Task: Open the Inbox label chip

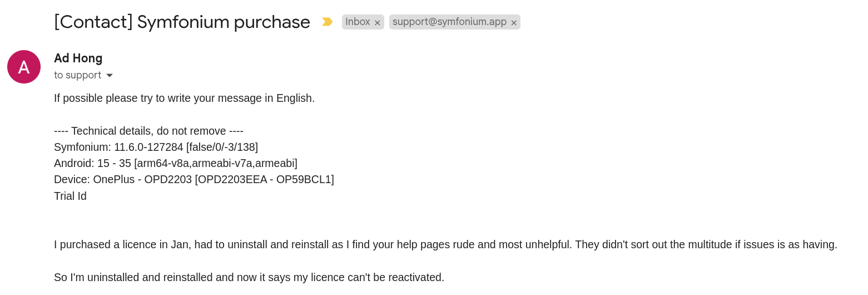Action: 358,22
